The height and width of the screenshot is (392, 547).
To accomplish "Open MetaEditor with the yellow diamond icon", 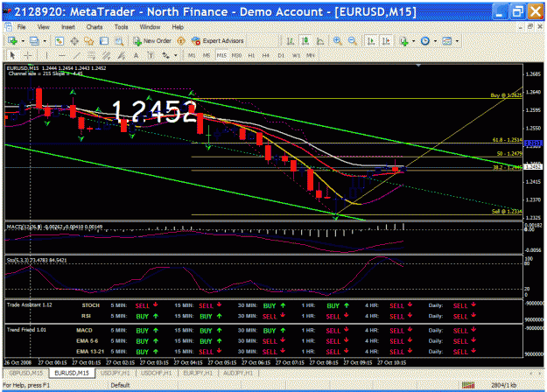I will (x=180, y=41).
